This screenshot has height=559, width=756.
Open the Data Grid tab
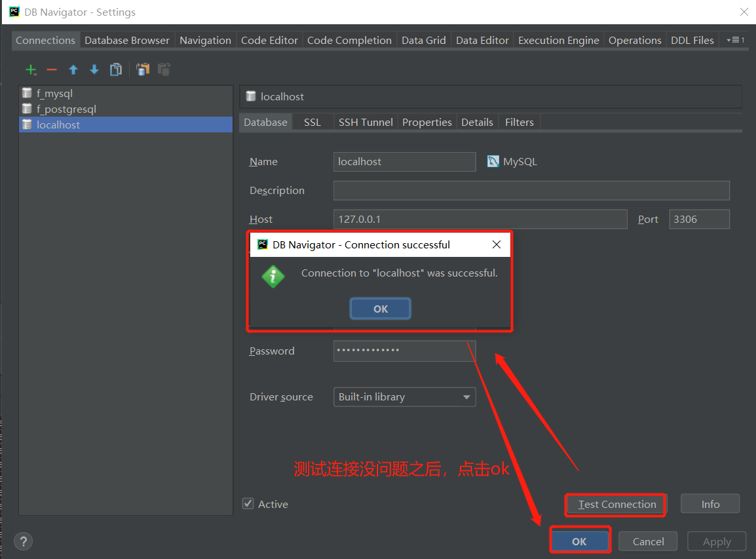[424, 41]
